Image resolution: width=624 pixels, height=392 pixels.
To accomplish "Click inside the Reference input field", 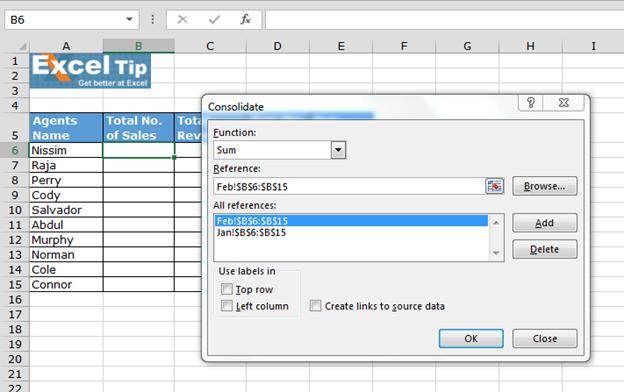I will [349, 186].
